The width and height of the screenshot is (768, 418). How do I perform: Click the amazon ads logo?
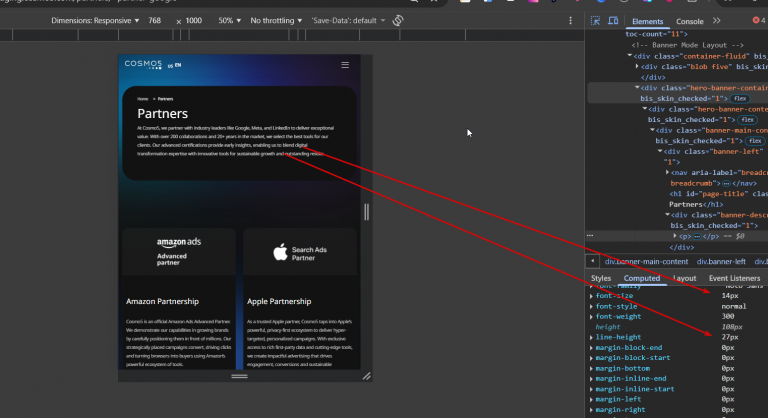click(x=179, y=242)
